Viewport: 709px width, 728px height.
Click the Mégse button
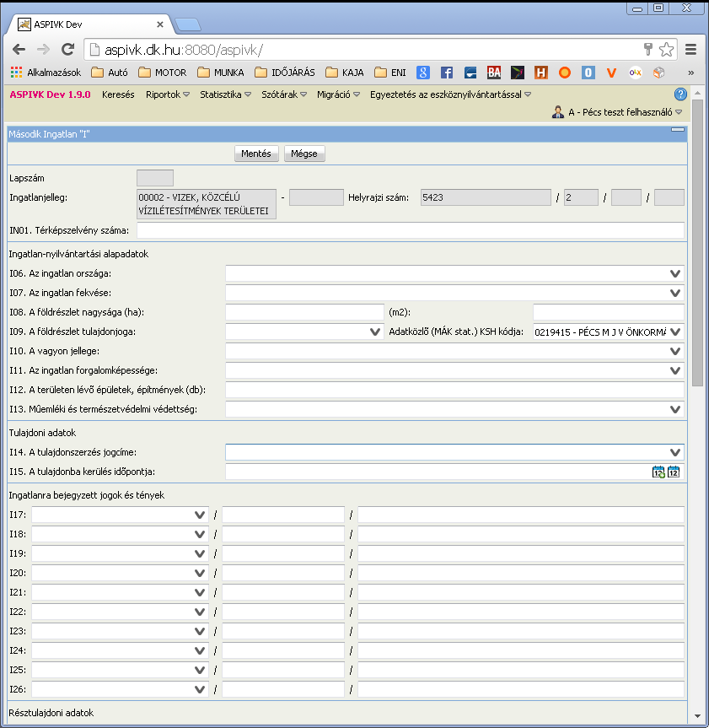304,154
